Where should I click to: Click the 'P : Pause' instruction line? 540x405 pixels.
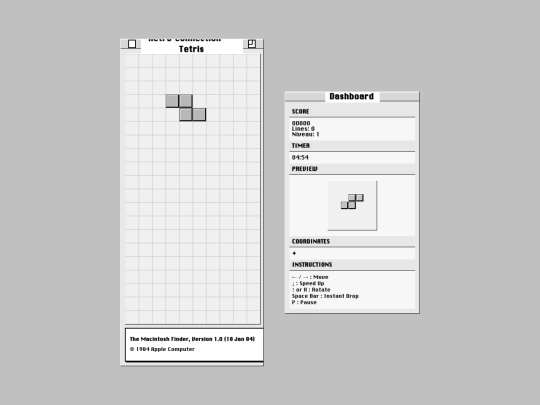[x=304, y=302]
